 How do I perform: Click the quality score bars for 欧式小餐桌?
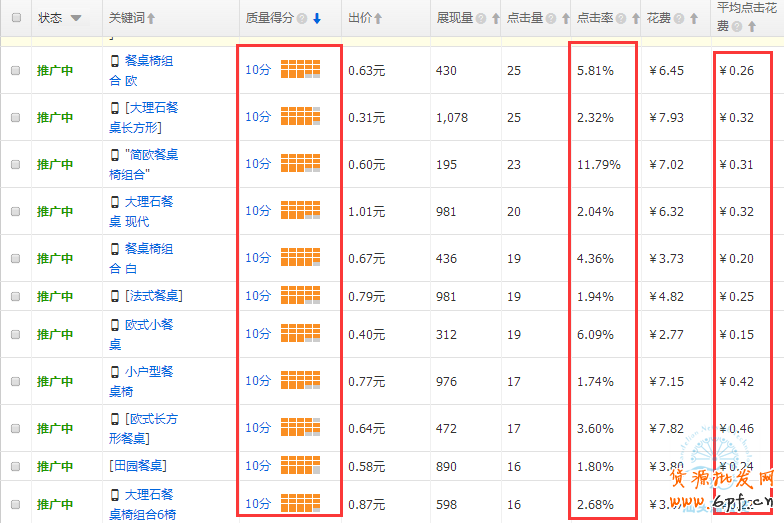[300, 333]
